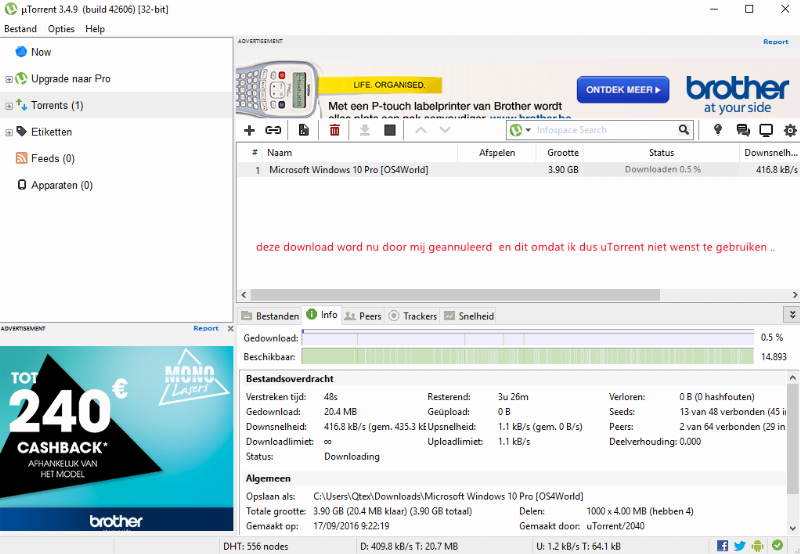Click the Add Torrent plus icon
The image size is (800, 554).
pyautogui.click(x=250, y=130)
